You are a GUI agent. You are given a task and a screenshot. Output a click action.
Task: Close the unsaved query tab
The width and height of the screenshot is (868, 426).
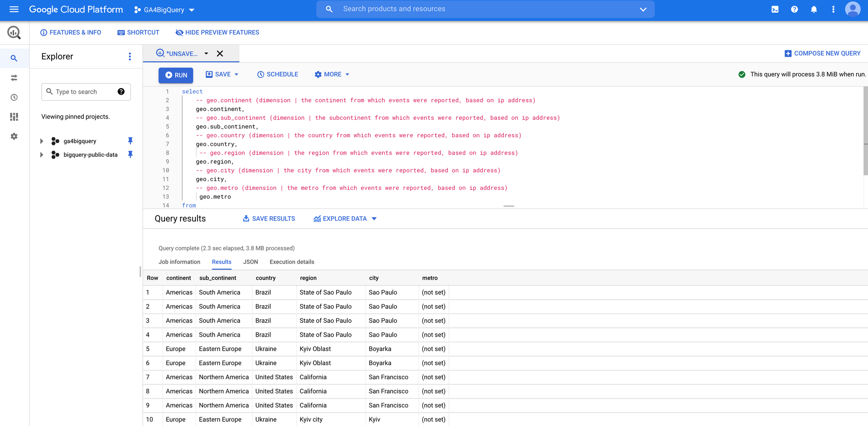tap(220, 53)
